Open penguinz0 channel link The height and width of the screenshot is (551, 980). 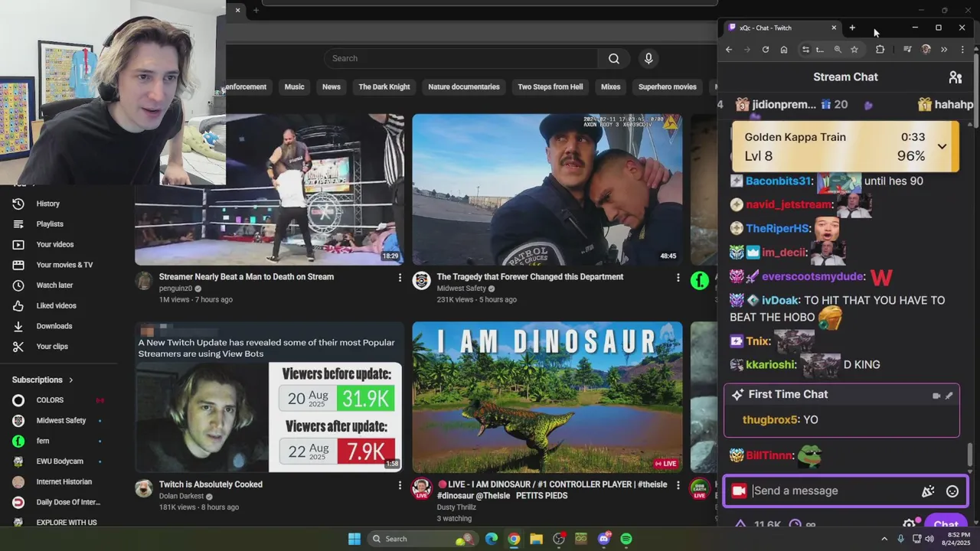tap(175, 289)
